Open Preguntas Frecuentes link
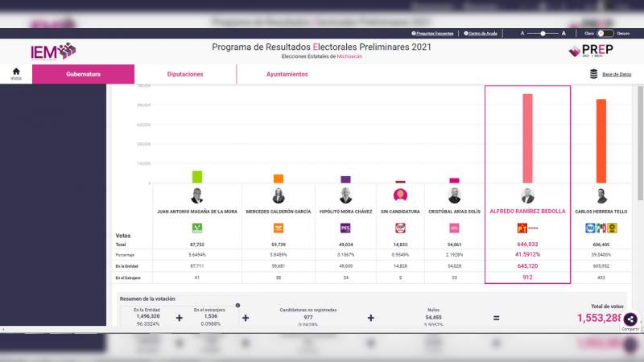The height and width of the screenshot is (362, 644). point(432,34)
